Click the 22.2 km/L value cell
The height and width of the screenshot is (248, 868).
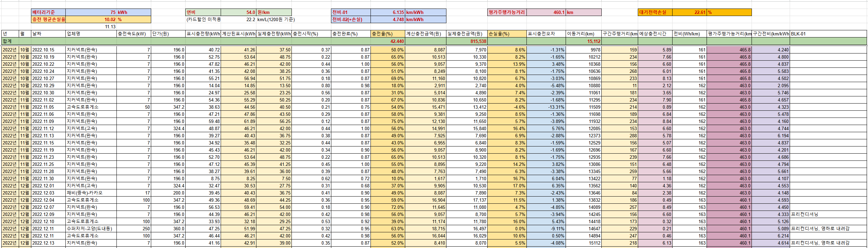[x=238, y=19]
